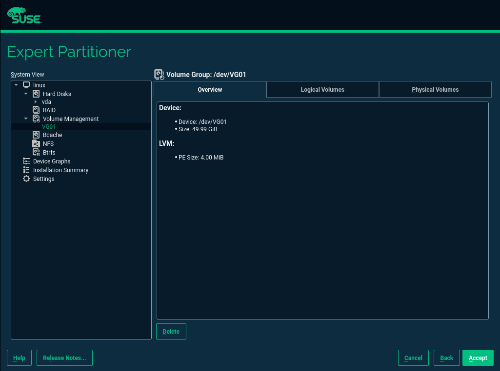Switch to the Overview tab
Image resolution: width=500 pixels, height=371 pixels.
[210, 89]
